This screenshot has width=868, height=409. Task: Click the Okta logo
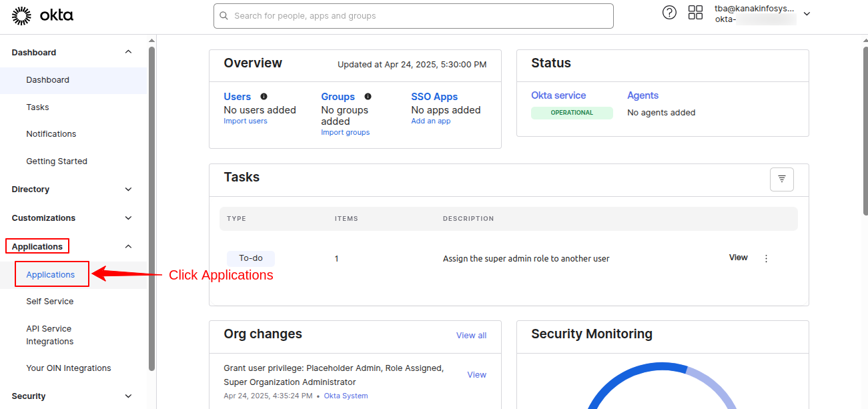tap(43, 15)
